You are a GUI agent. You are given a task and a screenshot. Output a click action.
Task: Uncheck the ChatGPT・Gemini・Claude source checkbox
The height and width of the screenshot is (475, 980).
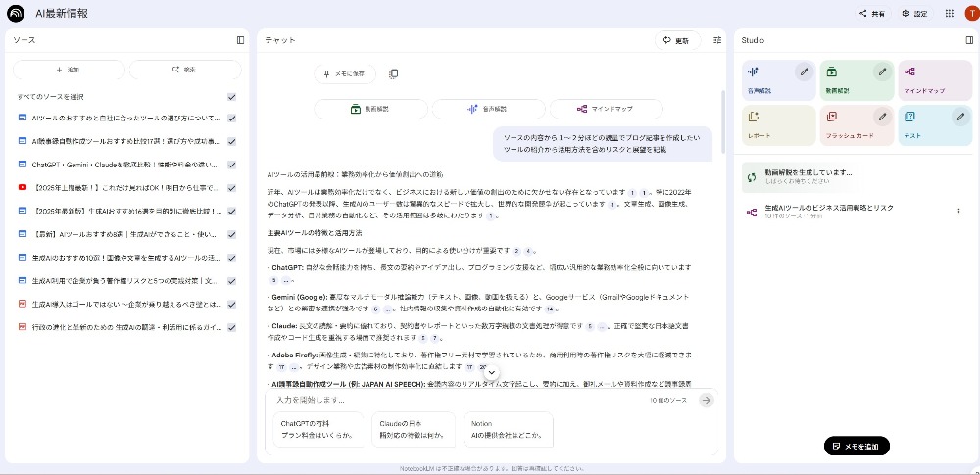point(232,165)
